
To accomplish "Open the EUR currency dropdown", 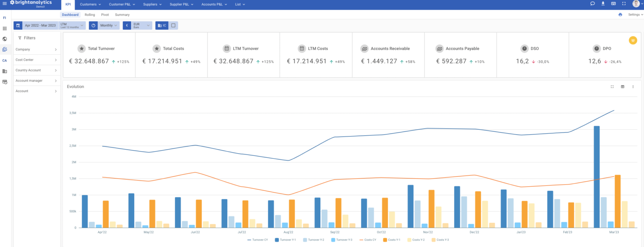I will [x=138, y=25].
